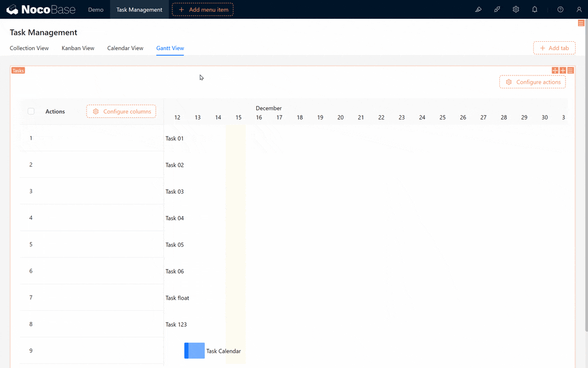Image resolution: width=588 pixels, height=368 pixels.
Task: Click the Task Calendar label
Action: click(223, 351)
